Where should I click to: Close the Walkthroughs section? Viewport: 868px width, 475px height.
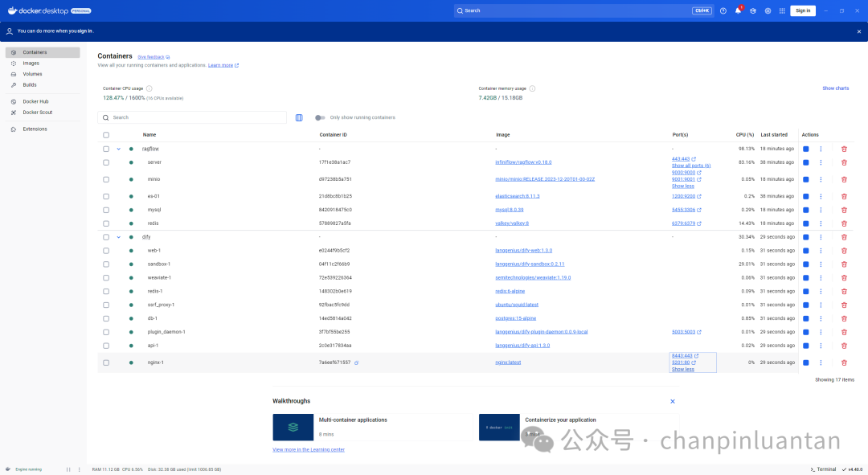(673, 401)
